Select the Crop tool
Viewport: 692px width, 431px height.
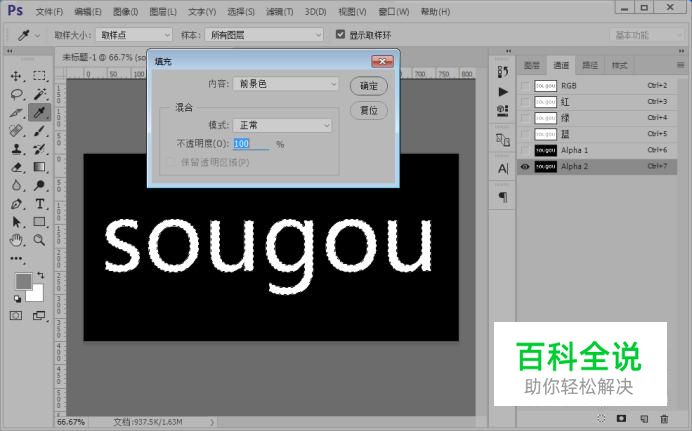pyautogui.click(x=16, y=112)
